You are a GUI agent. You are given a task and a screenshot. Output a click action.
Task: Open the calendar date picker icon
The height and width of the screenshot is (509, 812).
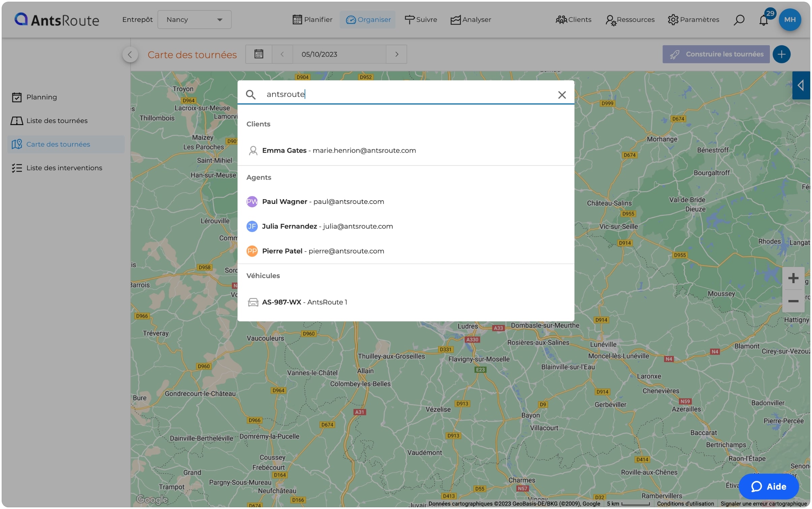[259, 54]
